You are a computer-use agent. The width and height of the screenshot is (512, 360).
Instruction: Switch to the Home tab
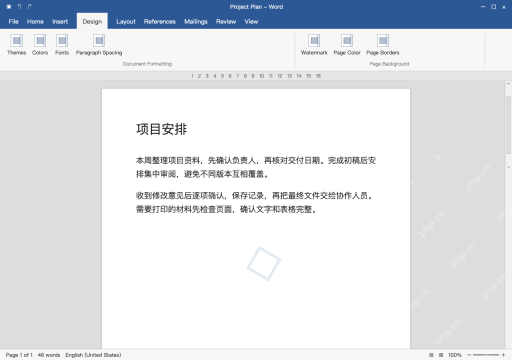pyautogui.click(x=35, y=22)
